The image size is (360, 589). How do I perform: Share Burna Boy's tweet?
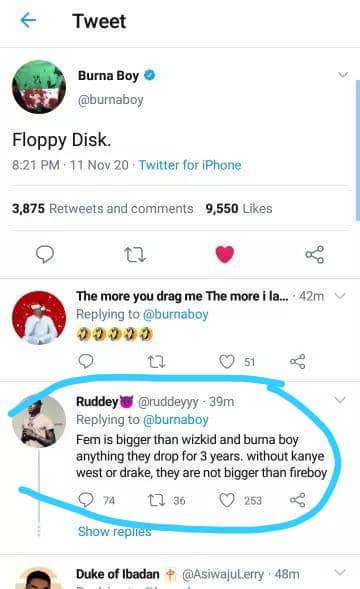pos(315,254)
